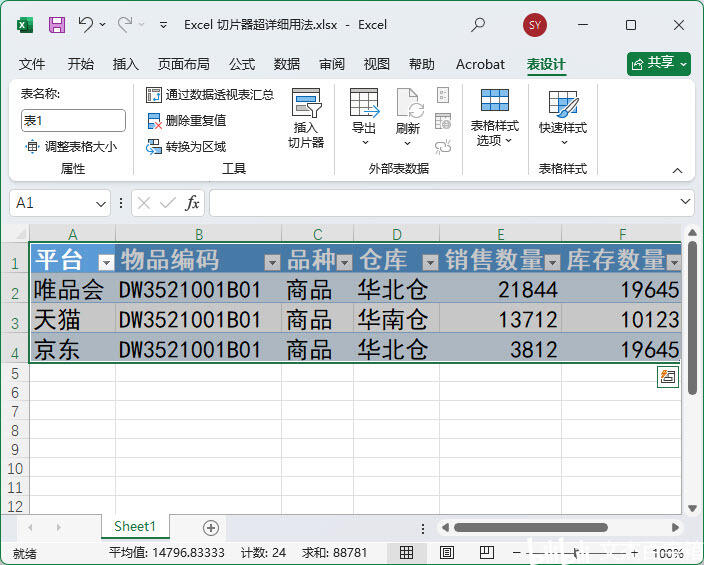Expand the Quick Styles (快速样式) gallery
Image resolution: width=704 pixels, height=565 pixels.
[x=563, y=118]
